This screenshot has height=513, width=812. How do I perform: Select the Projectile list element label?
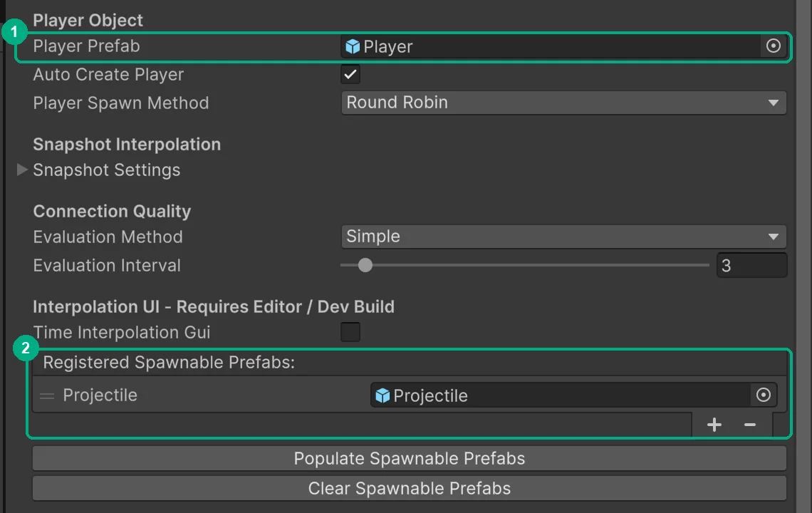100,395
